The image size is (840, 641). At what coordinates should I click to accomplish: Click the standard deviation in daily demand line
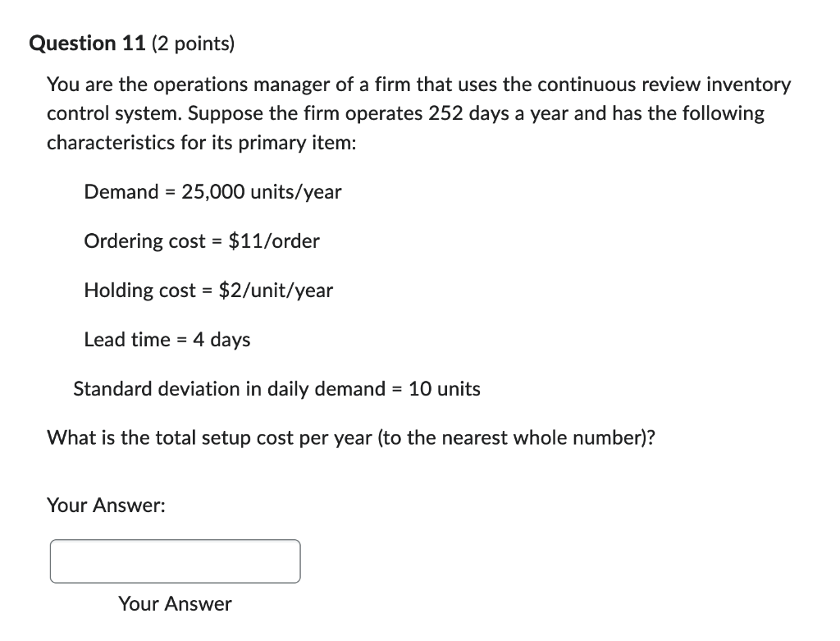pos(276,389)
